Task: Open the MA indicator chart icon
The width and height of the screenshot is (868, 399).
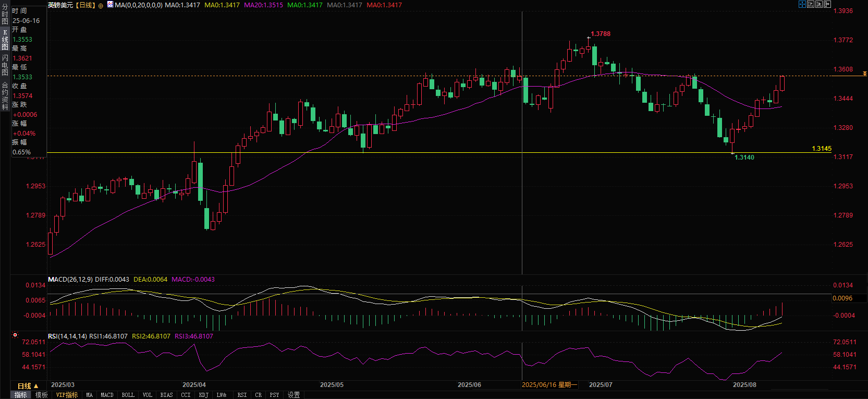Action: [x=110, y=5]
